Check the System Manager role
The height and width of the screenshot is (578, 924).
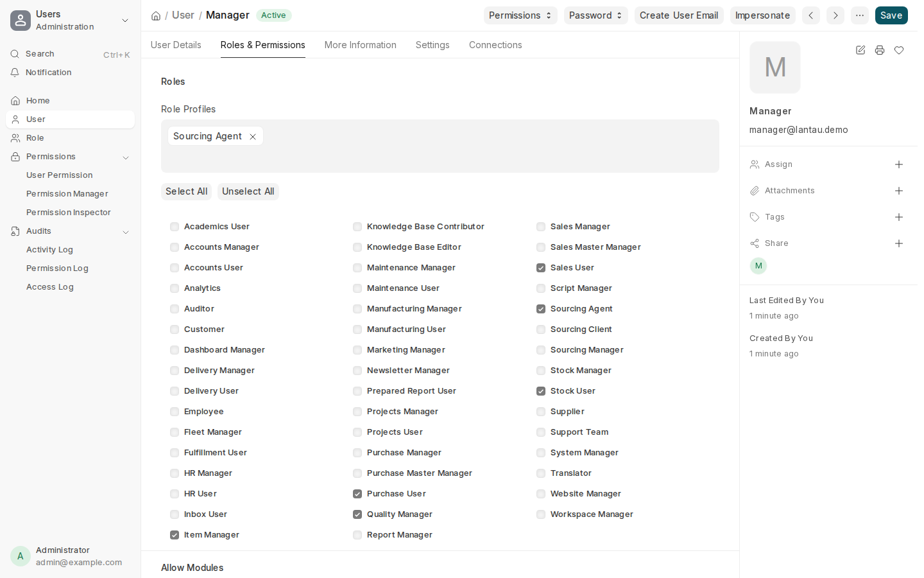(x=541, y=453)
